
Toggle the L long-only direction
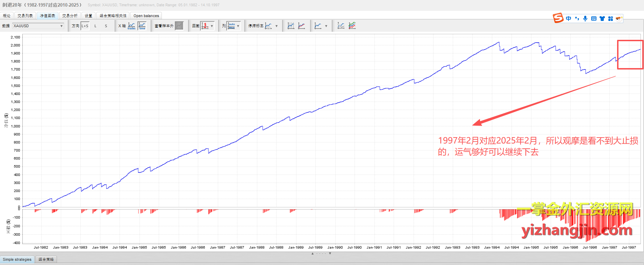pos(95,26)
